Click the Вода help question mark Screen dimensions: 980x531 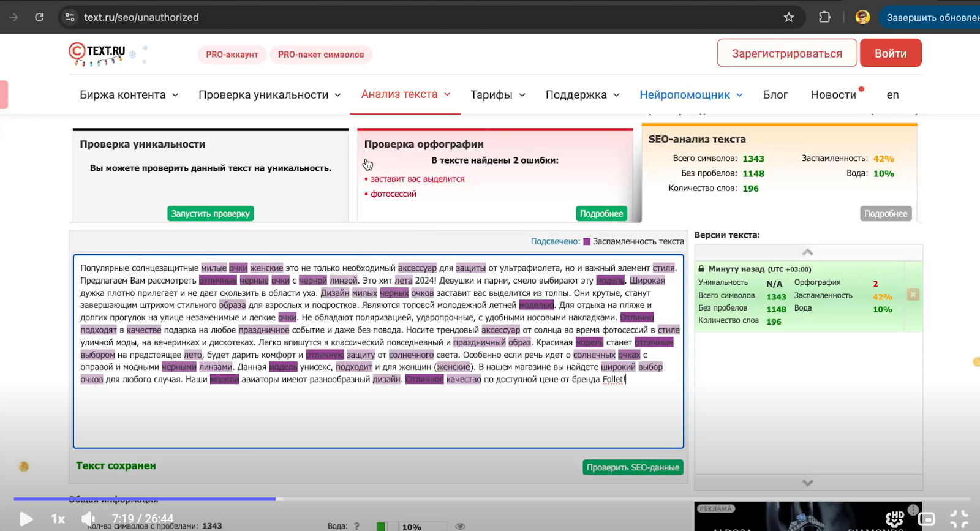(356, 526)
